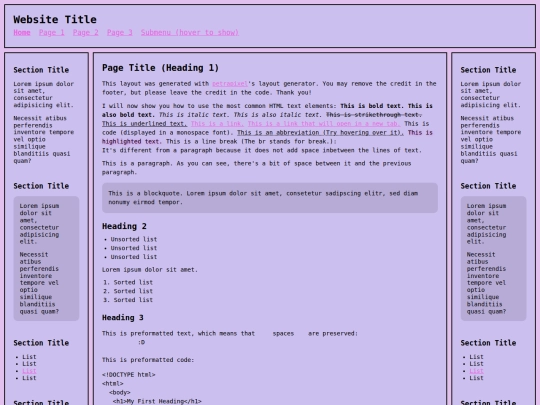
Task: Open the link that opens in new tab
Action: [x=324, y=124]
